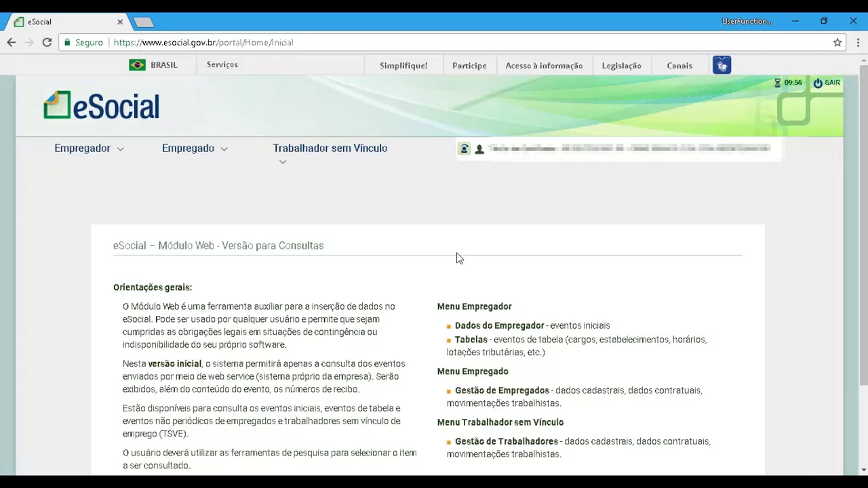Click 'Menu Empregado' heading
The height and width of the screenshot is (488, 868).
point(473,371)
